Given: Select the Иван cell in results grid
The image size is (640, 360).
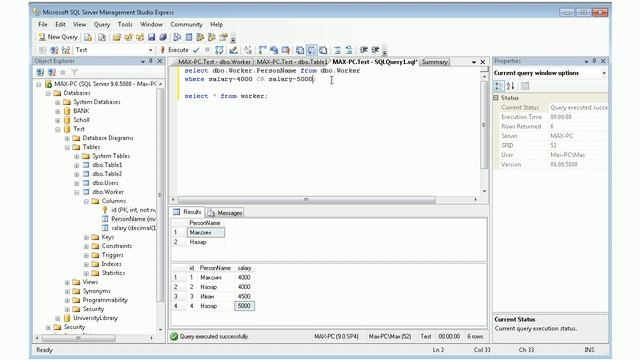Looking at the screenshot, I should (216, 297).
